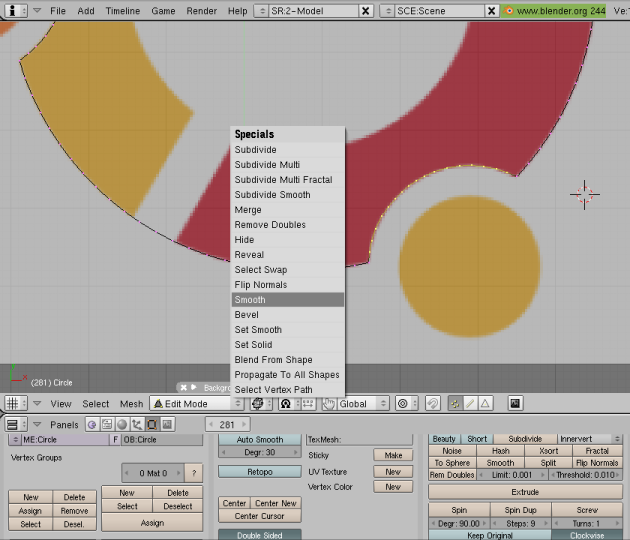630x540 pixels.
Task: Open the Shading context sphere icon
Action: pos(122,424)
